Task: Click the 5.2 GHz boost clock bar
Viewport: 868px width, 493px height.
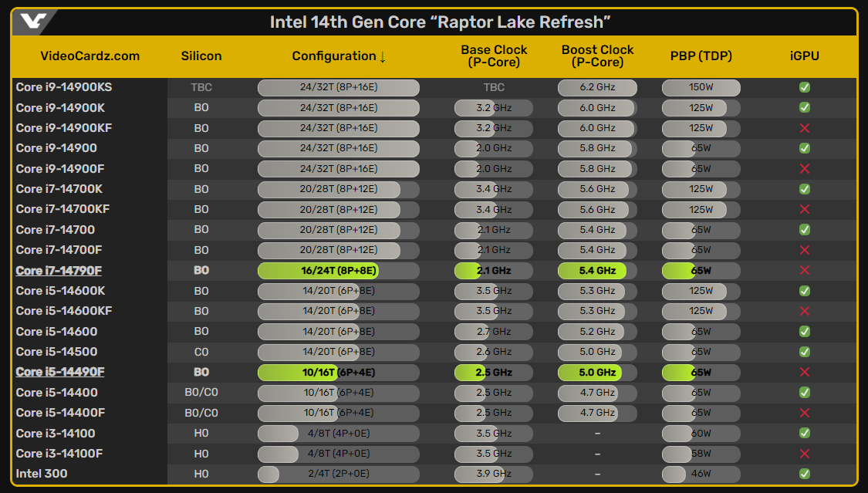Action: [597, 332]
